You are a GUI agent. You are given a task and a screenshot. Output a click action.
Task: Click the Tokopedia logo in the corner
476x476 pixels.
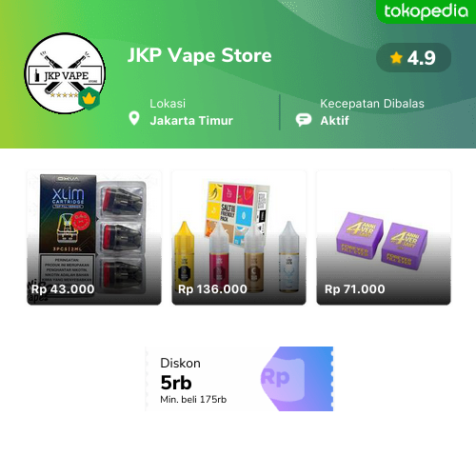point(426,11)
